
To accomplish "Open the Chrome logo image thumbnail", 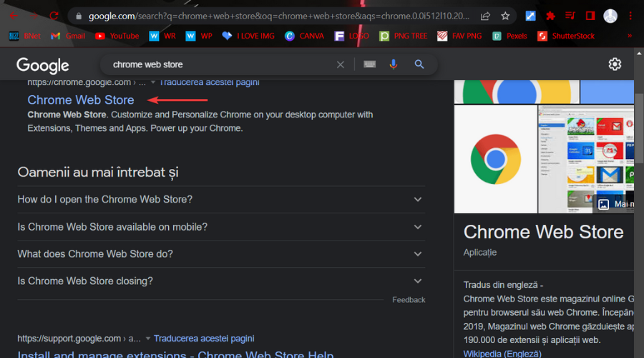I will 496,159.
